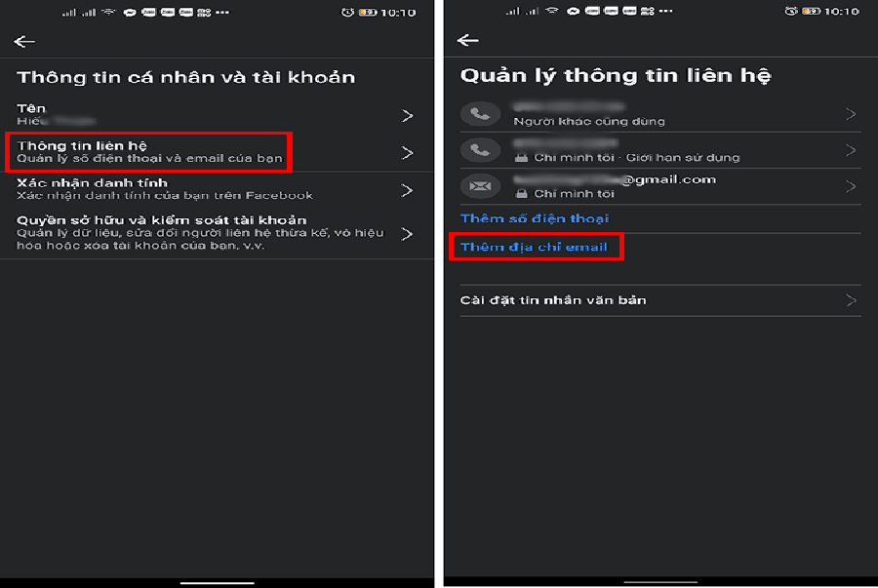The width and height of the screenshot is (878, 588).
Task: Open Quyền sở hữu và kiểm soát tài khoản
Action: (x=217, y=233)
